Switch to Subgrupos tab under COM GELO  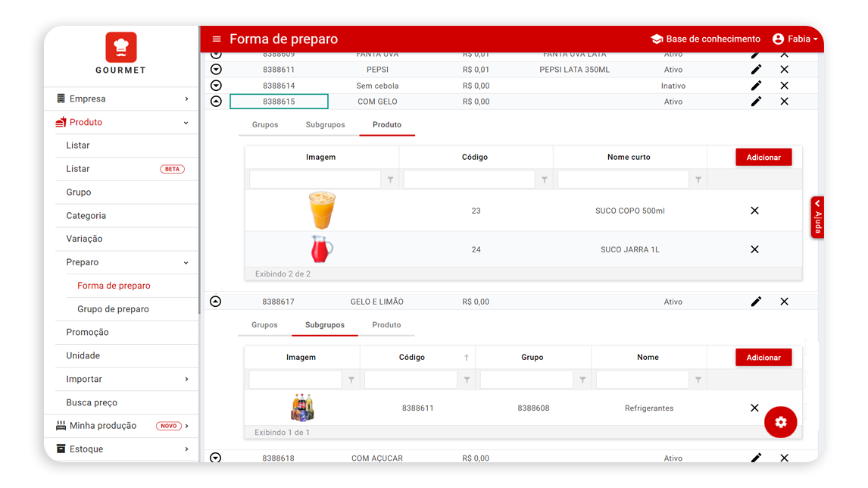click(325, 124)
